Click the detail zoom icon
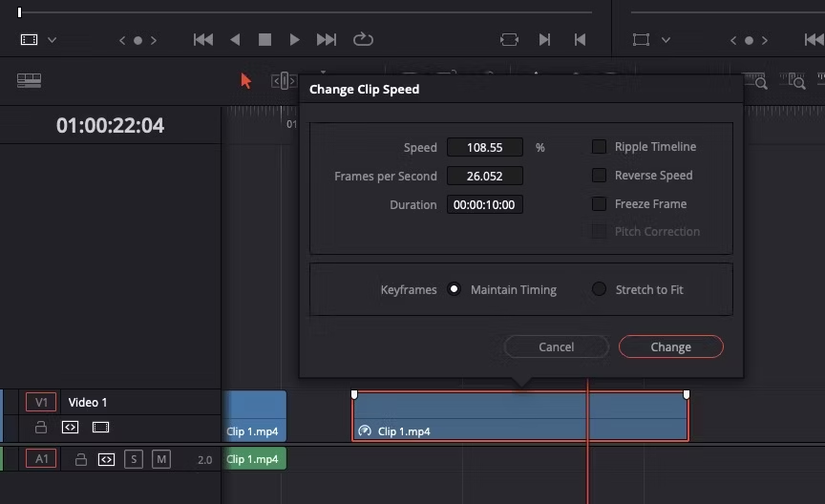 click(x=793, y=81)
